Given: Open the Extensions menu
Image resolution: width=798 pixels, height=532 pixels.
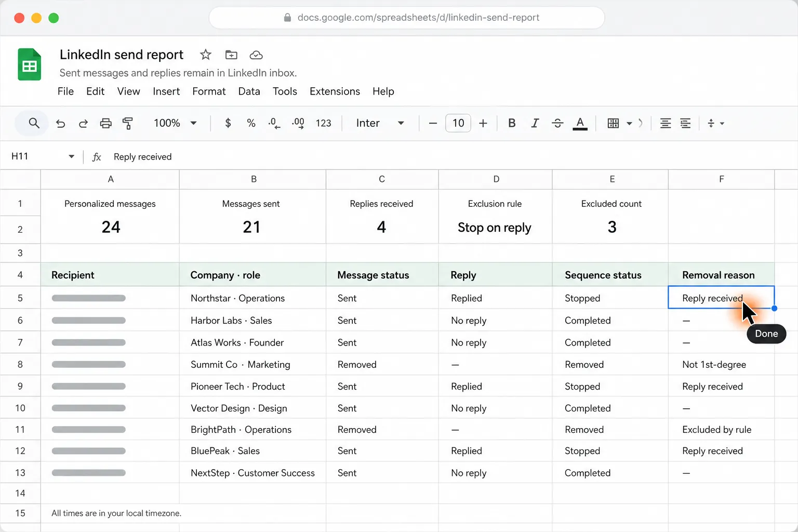Looking at the screenshot, I should click(x=335, y=91).
